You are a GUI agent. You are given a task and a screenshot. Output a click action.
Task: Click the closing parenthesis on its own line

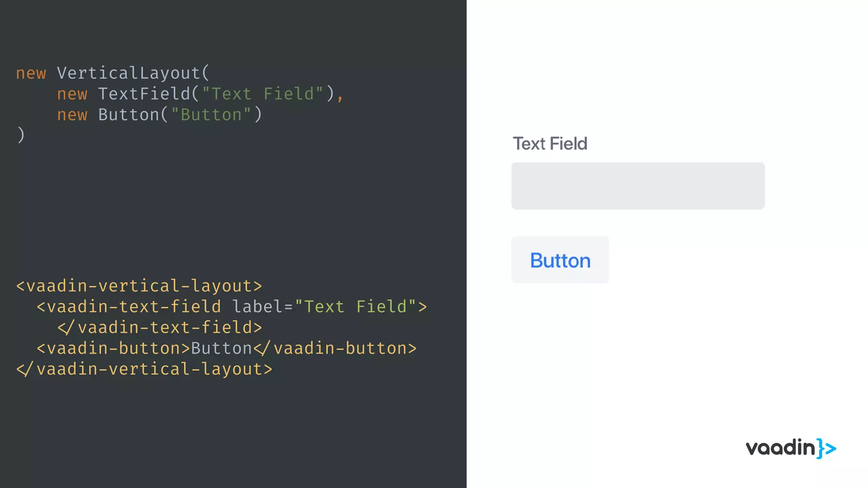21,135
